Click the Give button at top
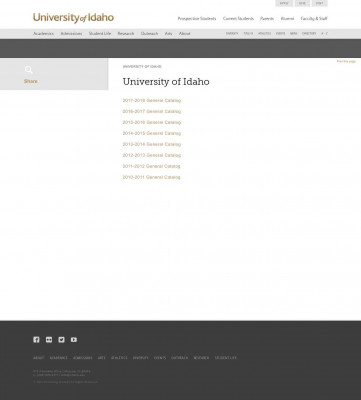The height and width of the screenshot is (400, 361). tap(302, 3)
